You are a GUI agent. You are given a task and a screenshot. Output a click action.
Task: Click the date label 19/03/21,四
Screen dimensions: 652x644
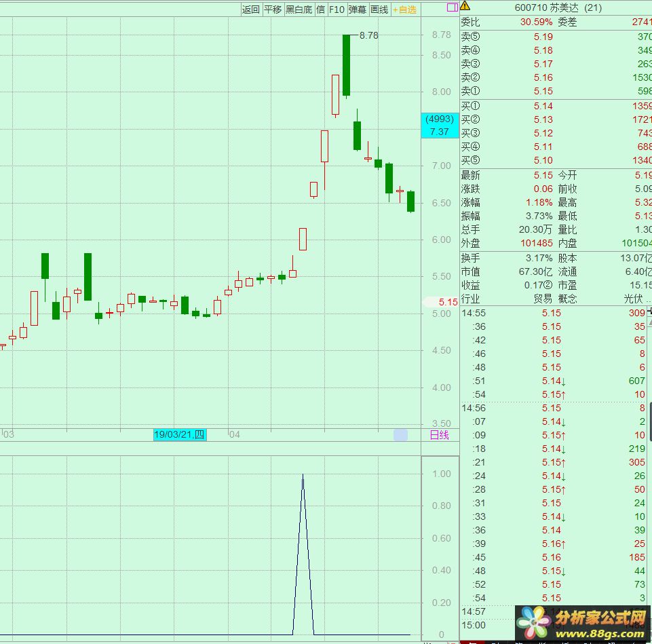point(180,435)
